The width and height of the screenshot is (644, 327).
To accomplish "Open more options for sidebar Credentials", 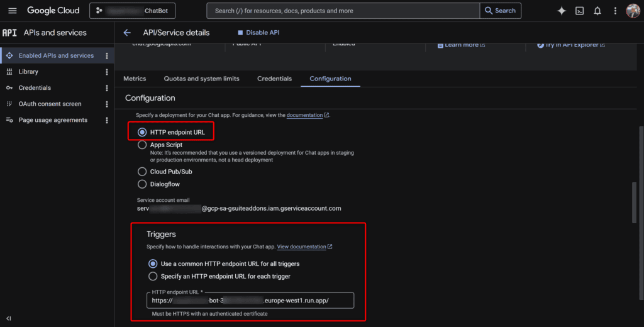I will click(x=107, y=88).
